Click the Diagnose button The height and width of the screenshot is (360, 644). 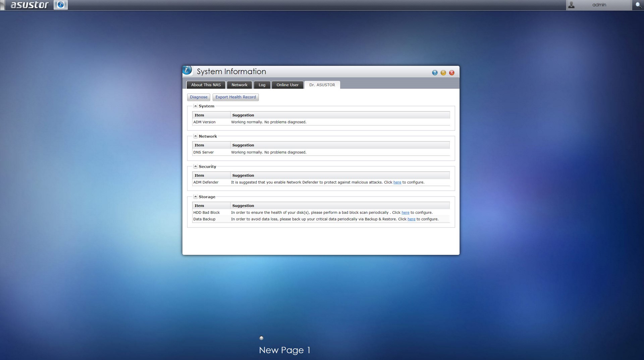(x=199, y=97)
